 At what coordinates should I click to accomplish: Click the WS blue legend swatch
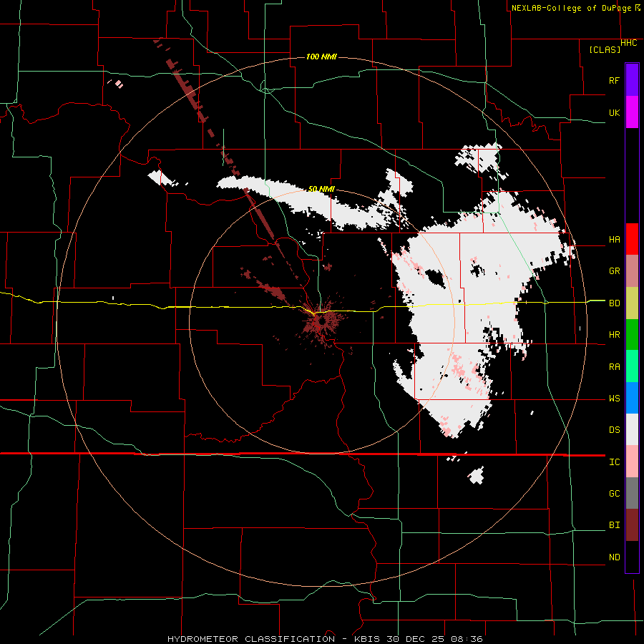[x=632, y=398]
